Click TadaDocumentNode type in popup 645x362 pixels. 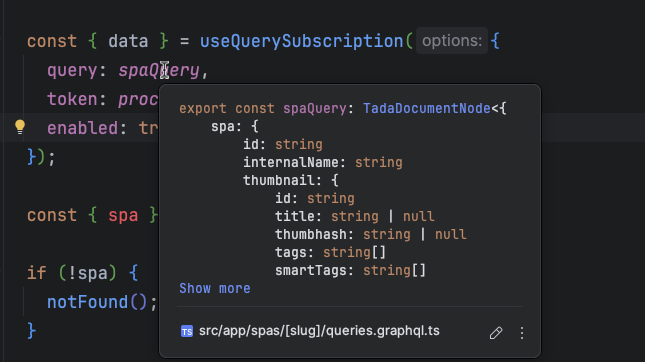(x=427, y=108)
